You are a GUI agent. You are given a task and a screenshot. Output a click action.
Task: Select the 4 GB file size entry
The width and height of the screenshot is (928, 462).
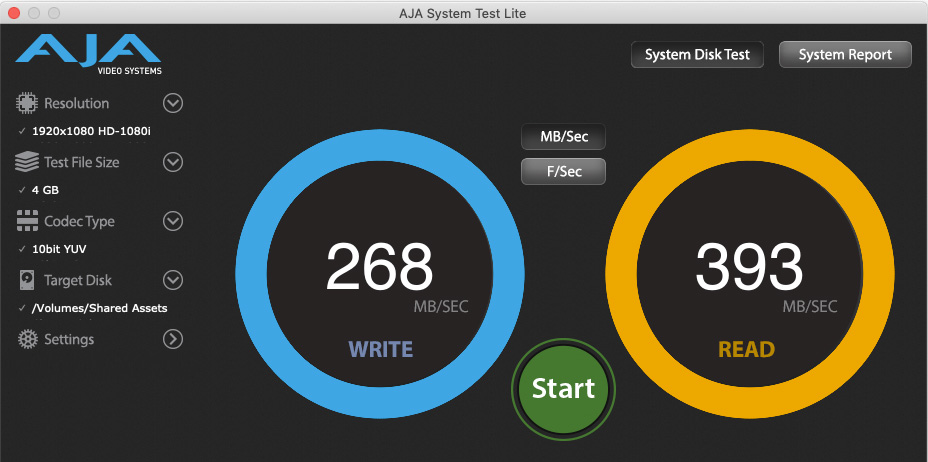[45, 190]
